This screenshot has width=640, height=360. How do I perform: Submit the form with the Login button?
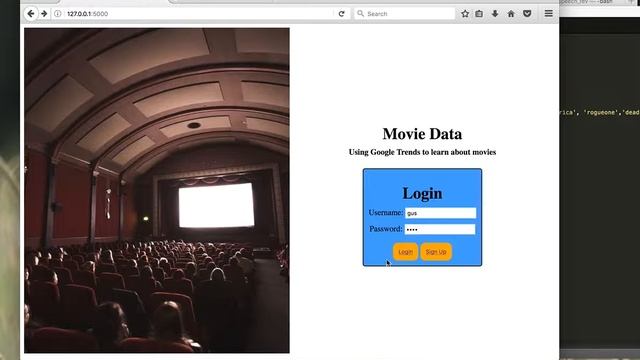pos(405,252)
